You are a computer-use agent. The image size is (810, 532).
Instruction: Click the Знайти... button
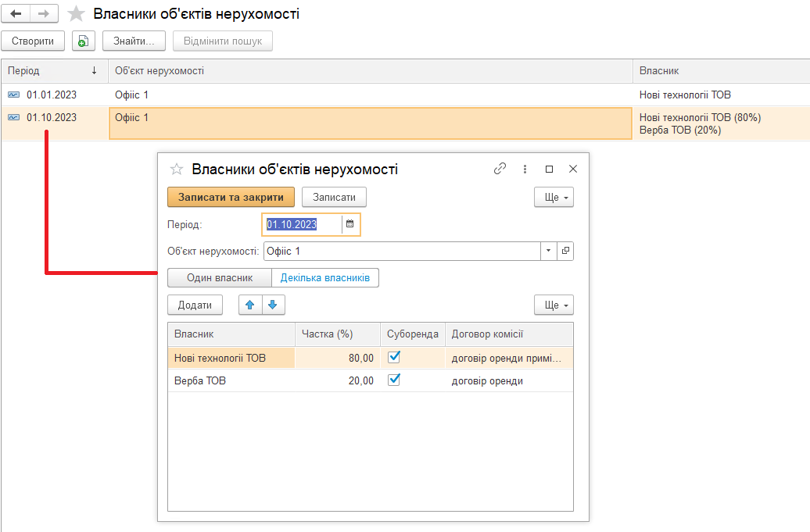[x=134, y=41]
